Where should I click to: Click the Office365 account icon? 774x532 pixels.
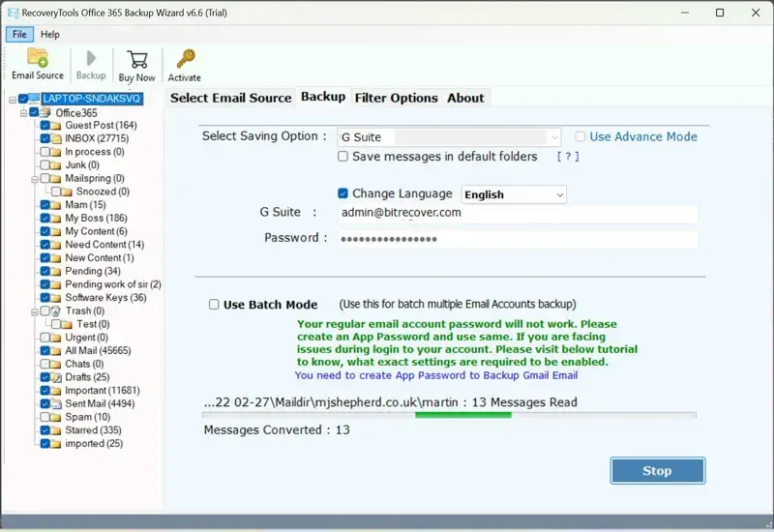tap(45, 112)
